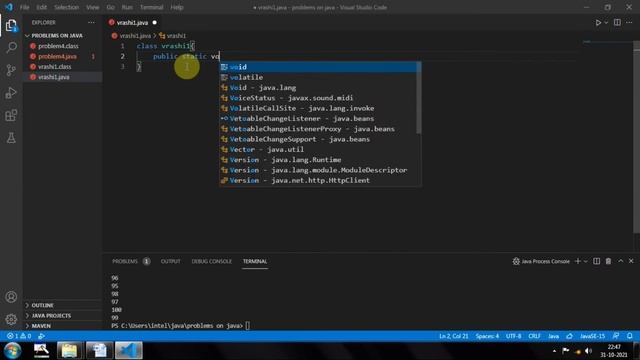Open the run button dropdown arrow
The height and width of the screenshot is (360, 640).
[x=606, y=22]
